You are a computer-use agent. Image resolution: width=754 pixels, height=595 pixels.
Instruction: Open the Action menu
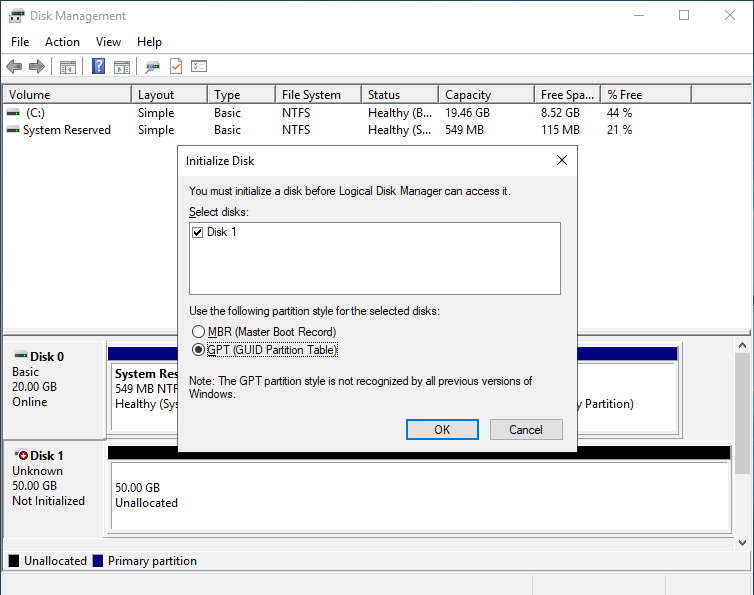point(63,42)
